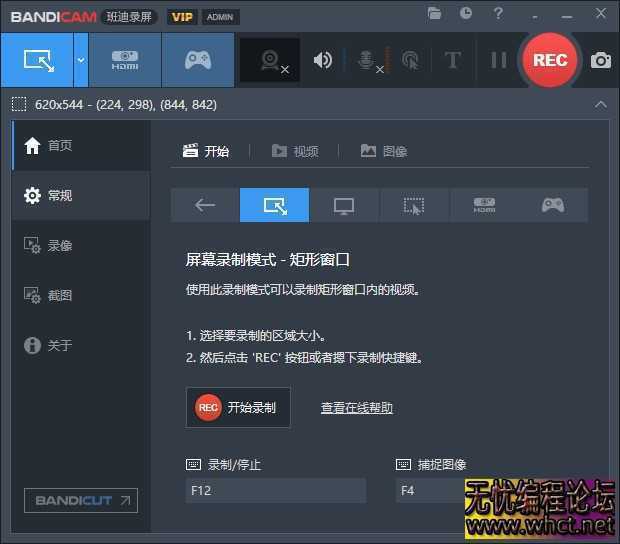The height and width of the screenshot is (544, 620).
Task: Collapse the panel with chevron arrow
Action: (600, 104)
